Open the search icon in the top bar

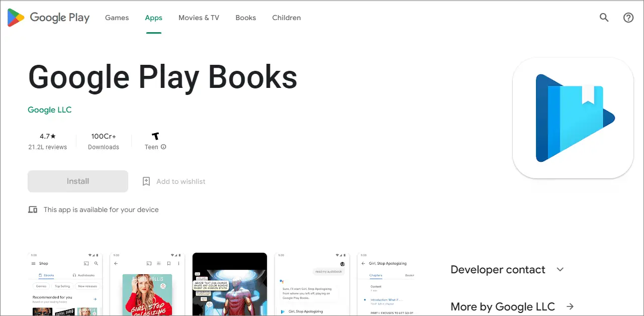[604, 17]
